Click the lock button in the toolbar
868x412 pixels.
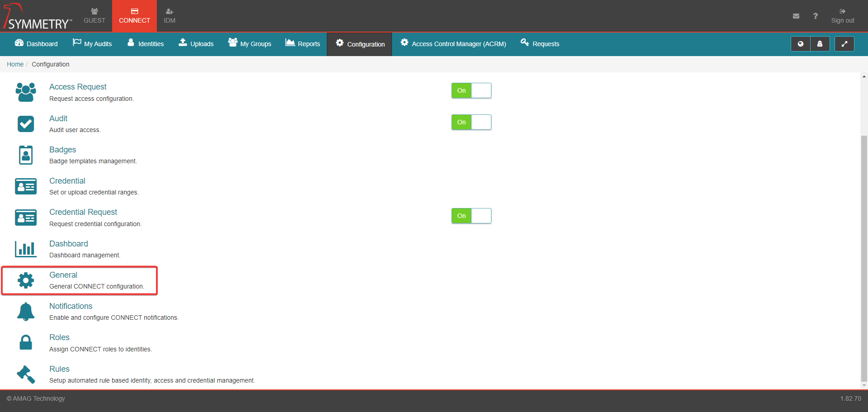pyautogui.click(x=820, y=44)
